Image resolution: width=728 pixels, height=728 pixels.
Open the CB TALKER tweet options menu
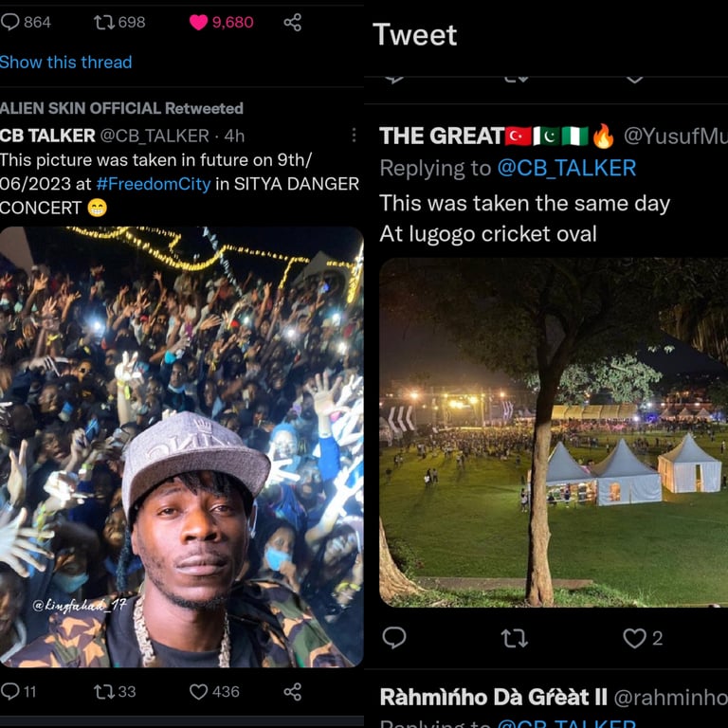tap(354, 136)
